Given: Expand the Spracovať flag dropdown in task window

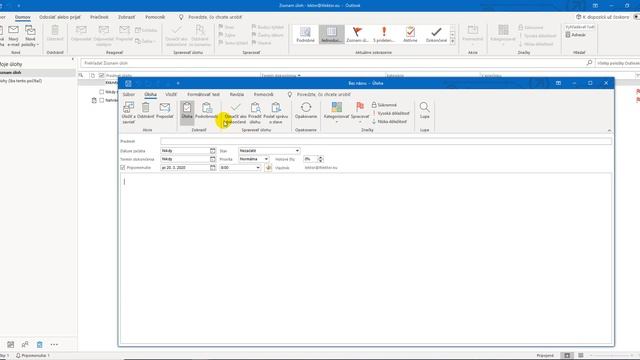Looking at the screenshot, I should point(360,122).
